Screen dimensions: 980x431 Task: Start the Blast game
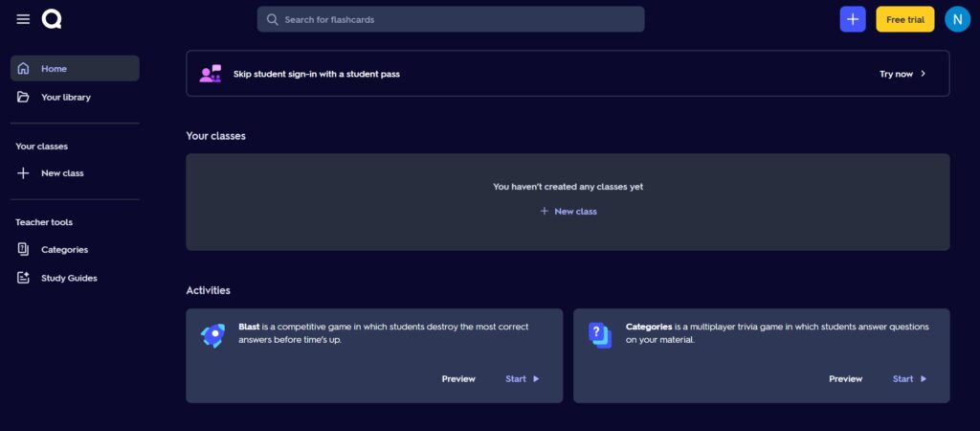[x=522, y=379]
